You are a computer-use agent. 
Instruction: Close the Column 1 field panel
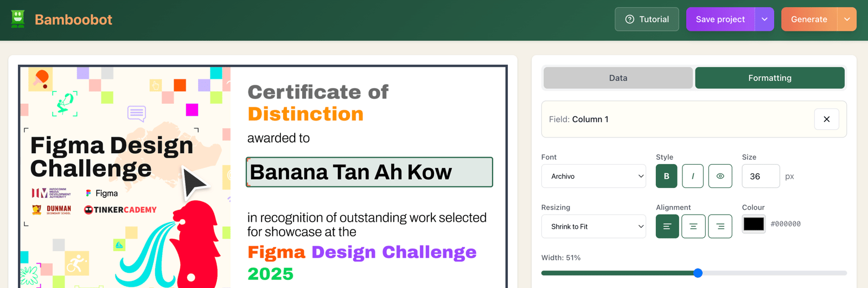click(827, 119)
